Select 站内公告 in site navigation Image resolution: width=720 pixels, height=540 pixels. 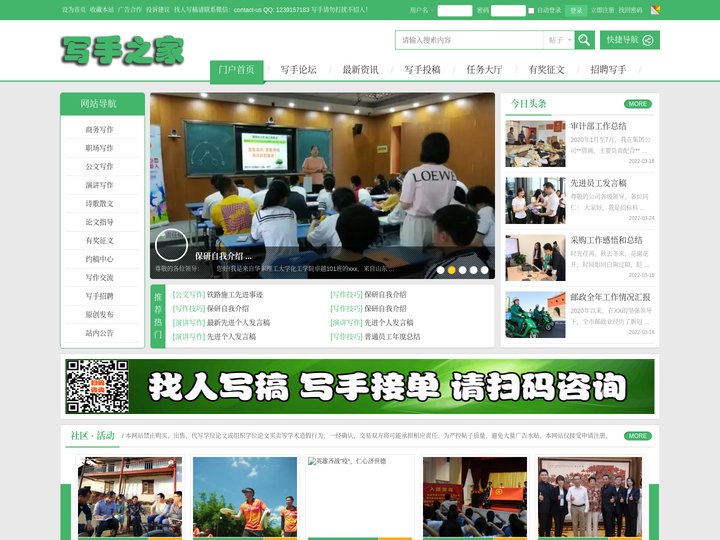(x=100, y=333)
